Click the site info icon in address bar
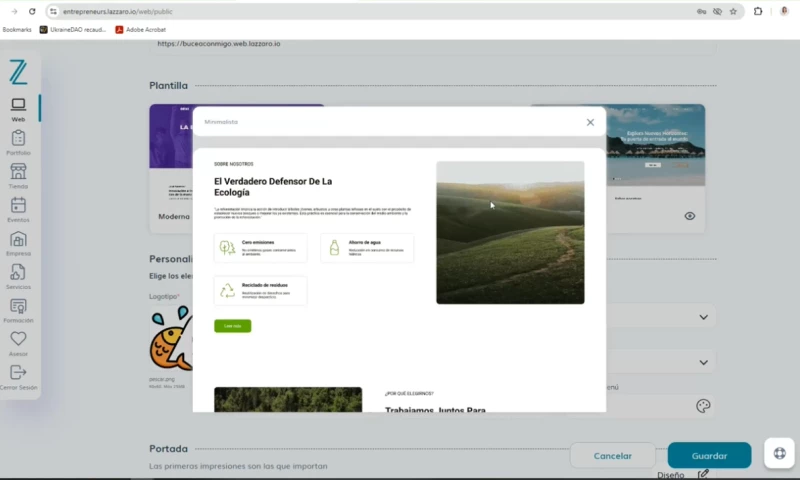 53,11
